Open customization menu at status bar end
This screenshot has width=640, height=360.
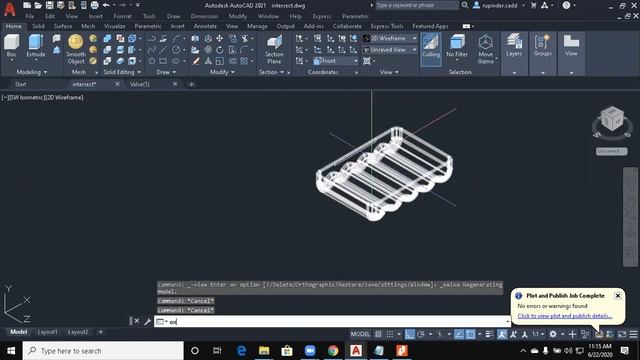[633, 334]
